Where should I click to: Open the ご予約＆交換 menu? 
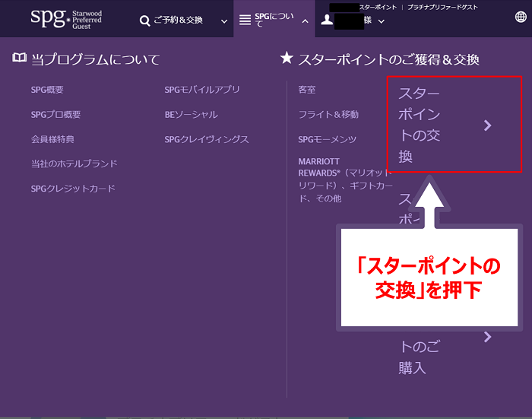(x=178, y=21)
